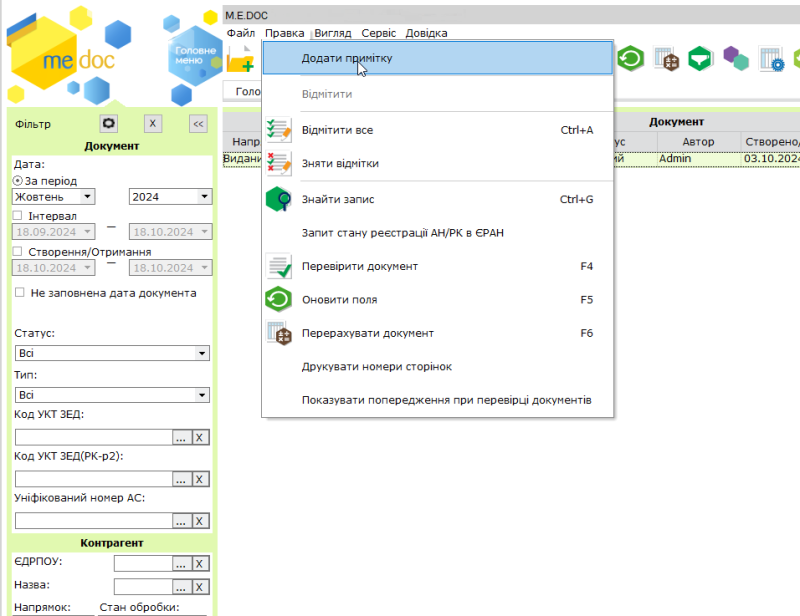The image size is (800, 616).
Task: Clear filter with the X button beside Фільтр
Action: tap(153, 124)
